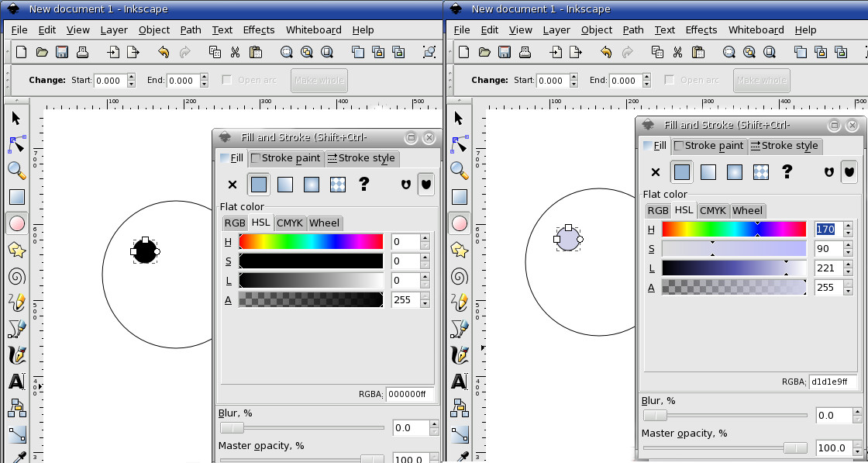This screenshot has width=868, height=463.
Task: Click Print icon in left window toolbar
Action: [82, 52]
